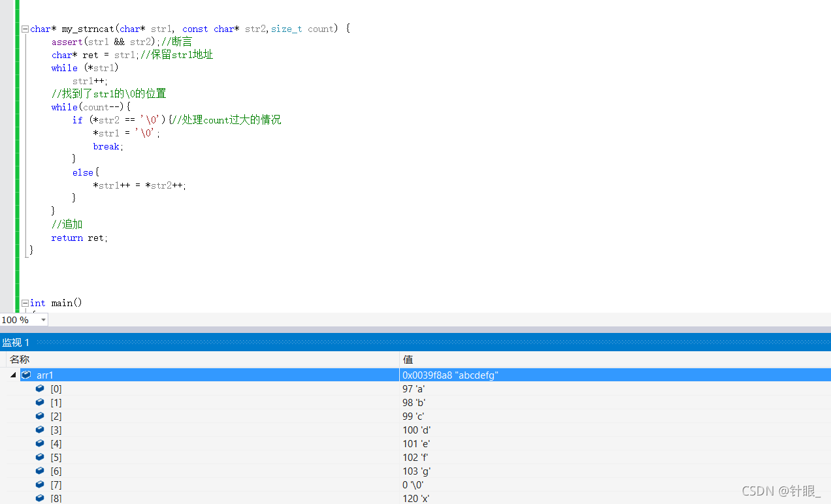Click the value 0 '\0'

414,484
